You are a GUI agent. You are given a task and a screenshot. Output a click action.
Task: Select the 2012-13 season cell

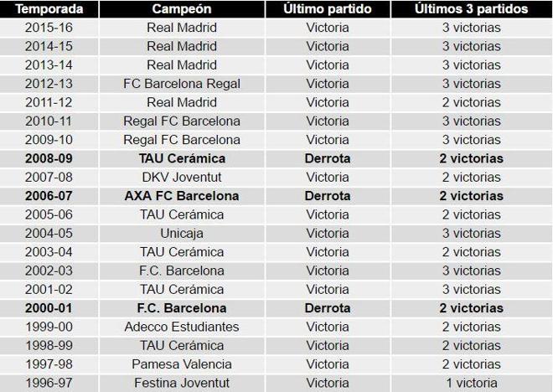(x=49, y=84)
